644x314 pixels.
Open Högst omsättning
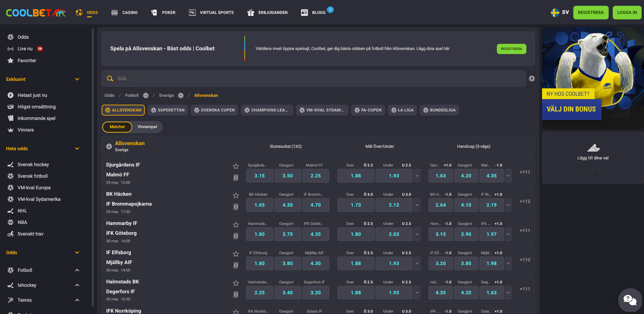[31, 107]
